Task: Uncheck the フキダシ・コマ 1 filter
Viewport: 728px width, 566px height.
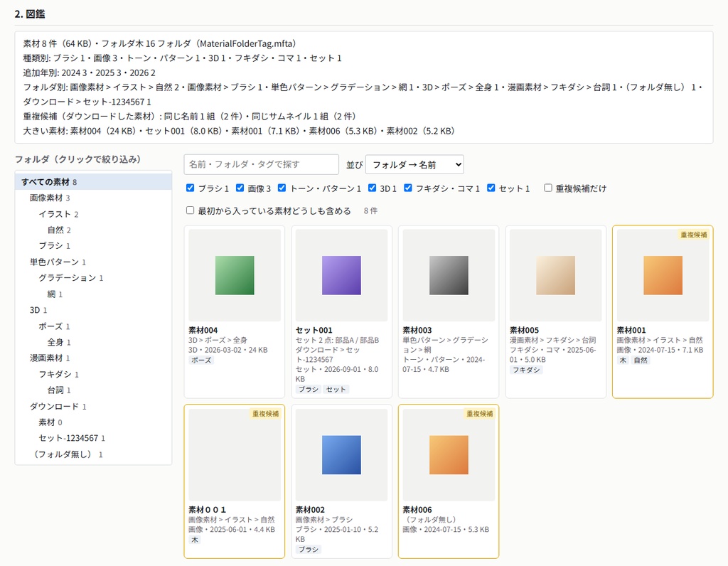Action: tap(407, 188)
